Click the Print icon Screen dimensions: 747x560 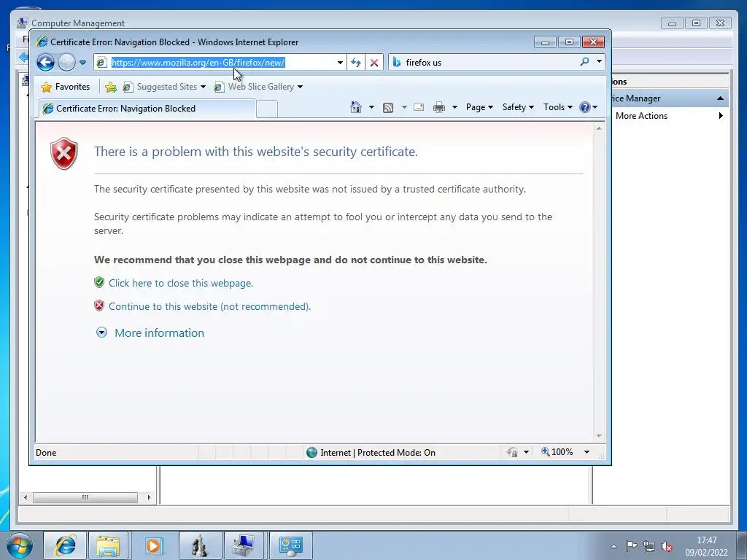tap(438, 108)
